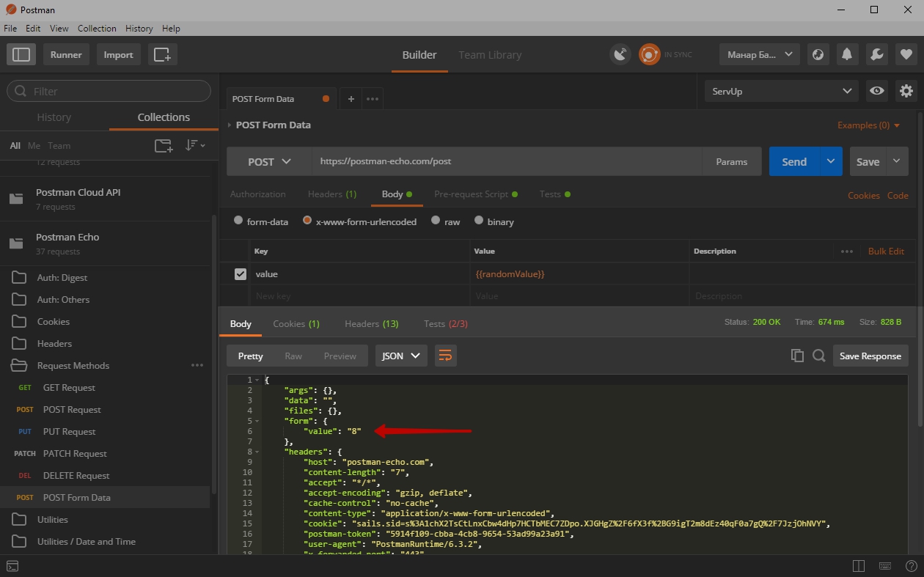Viewport: 924px width, 577px height.
Task: Toggle the sidebar visibility icon
Action: 22,54
